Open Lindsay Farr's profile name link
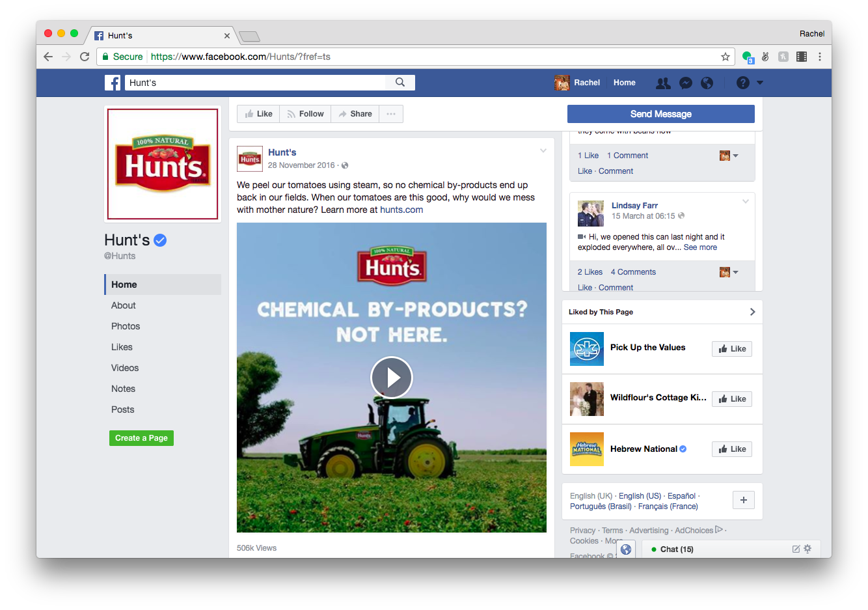The width and height of the screenshot is (868, 610). point(634,206)
